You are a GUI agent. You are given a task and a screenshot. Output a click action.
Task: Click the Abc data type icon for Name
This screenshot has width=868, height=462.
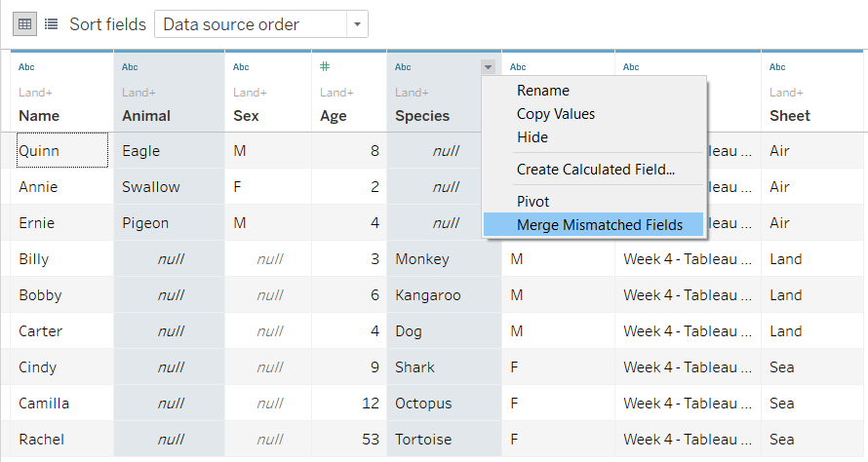click(26, 67)
